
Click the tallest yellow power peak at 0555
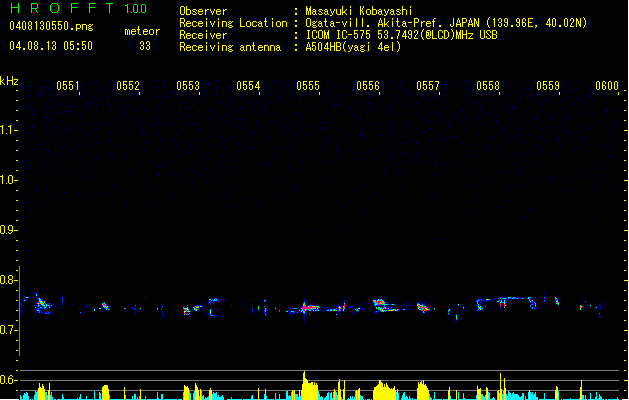(308, 386)
